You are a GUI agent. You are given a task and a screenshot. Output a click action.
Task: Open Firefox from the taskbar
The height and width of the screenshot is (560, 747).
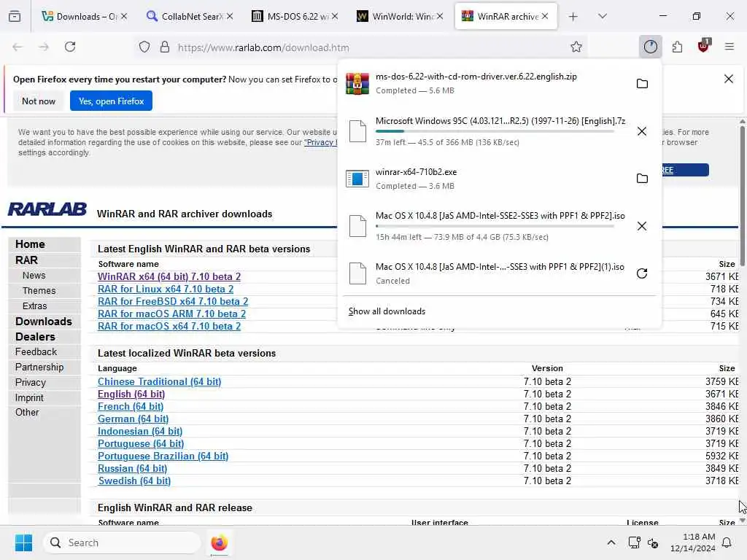coord(219,542)
